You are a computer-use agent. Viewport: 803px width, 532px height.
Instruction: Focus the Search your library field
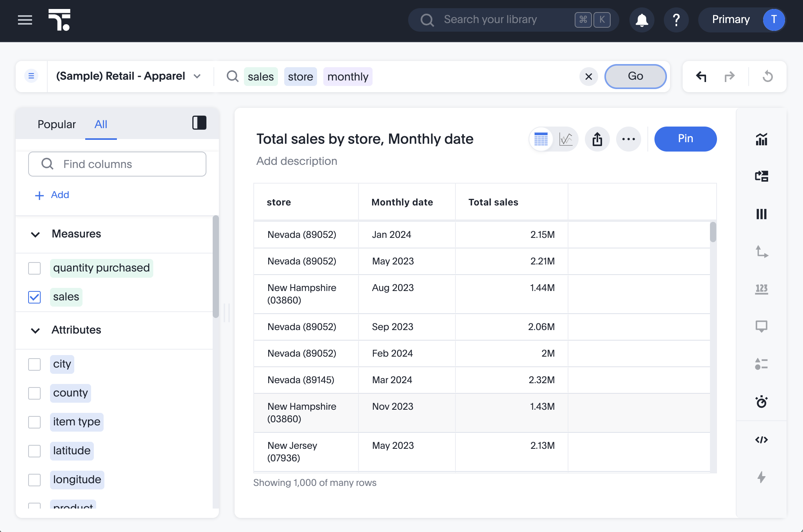coord(513,20)
